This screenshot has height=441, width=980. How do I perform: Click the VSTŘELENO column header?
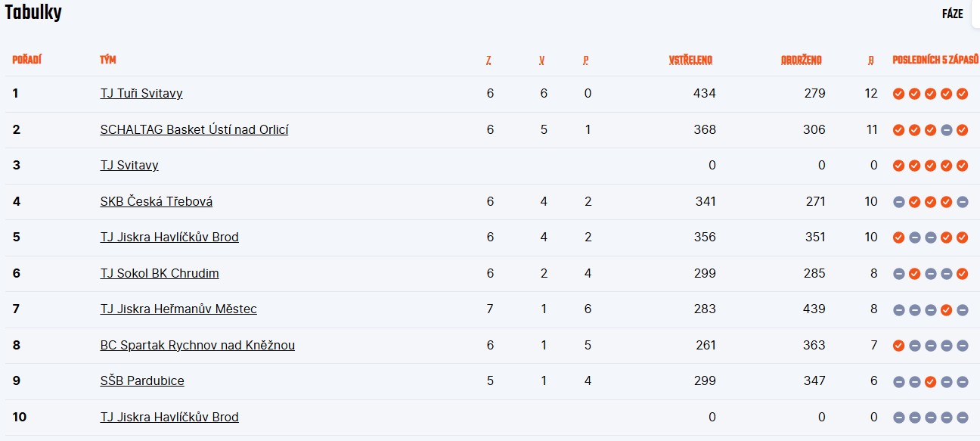690,61
